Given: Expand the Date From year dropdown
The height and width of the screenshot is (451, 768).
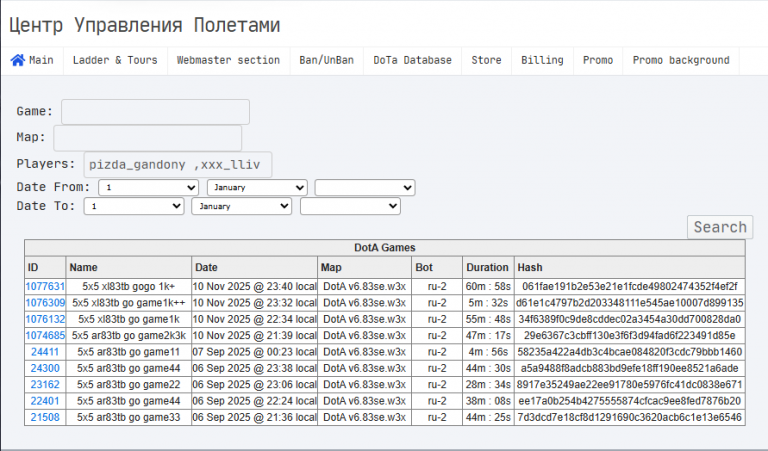Looking at the screenshot, I should pos(365,188).
